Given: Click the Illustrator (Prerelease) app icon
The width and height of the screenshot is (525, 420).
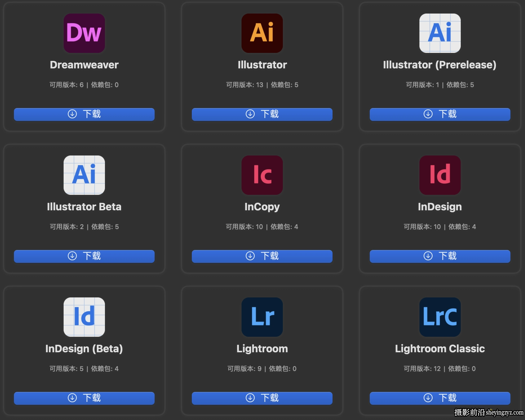Looking at the screenshot, I should 440,33.
